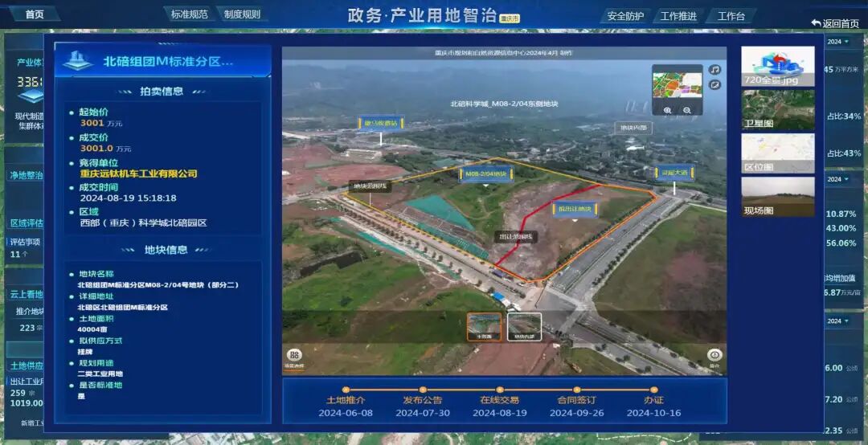Open the 工作推进 menu
Image resolution: width=868 pixels, height=445 pixels.
[678, 16]
